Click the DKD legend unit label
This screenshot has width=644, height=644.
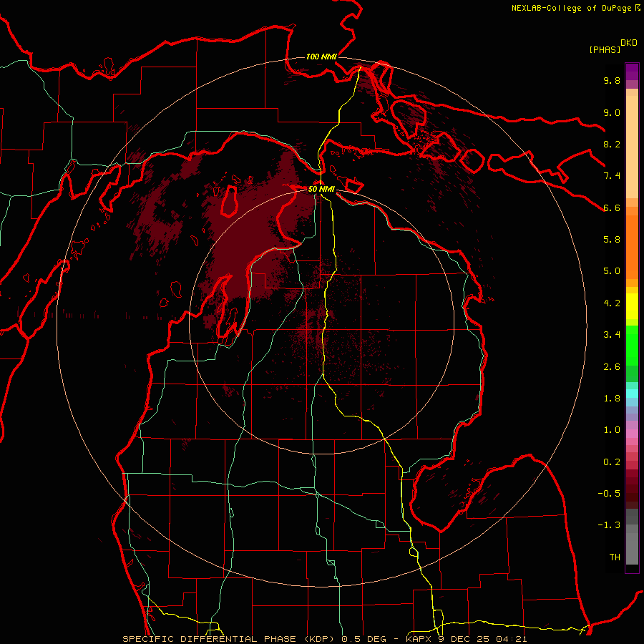click(629, 43)
